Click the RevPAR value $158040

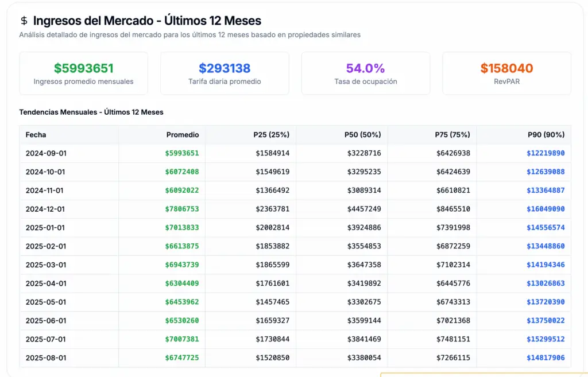[506, 68]
